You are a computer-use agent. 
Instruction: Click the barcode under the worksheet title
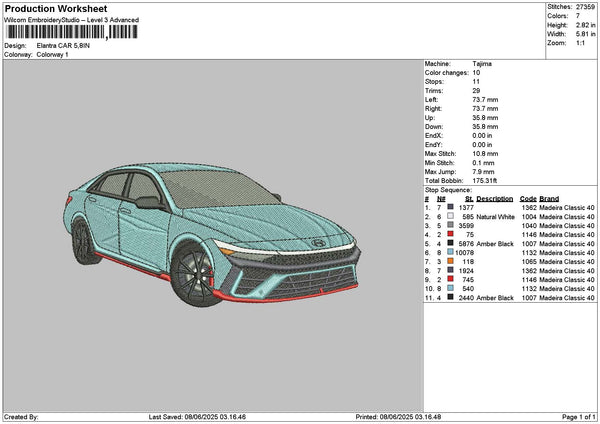68,33
